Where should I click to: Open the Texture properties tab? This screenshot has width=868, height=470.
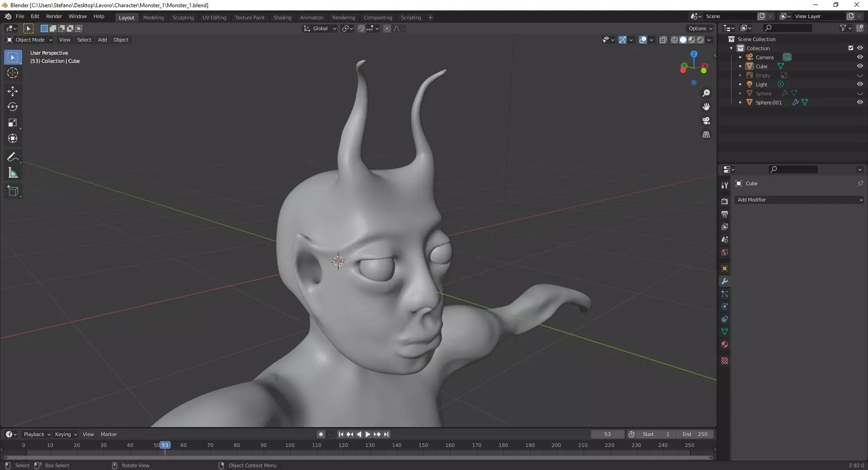pyautogui.click(x=725, y=361)
